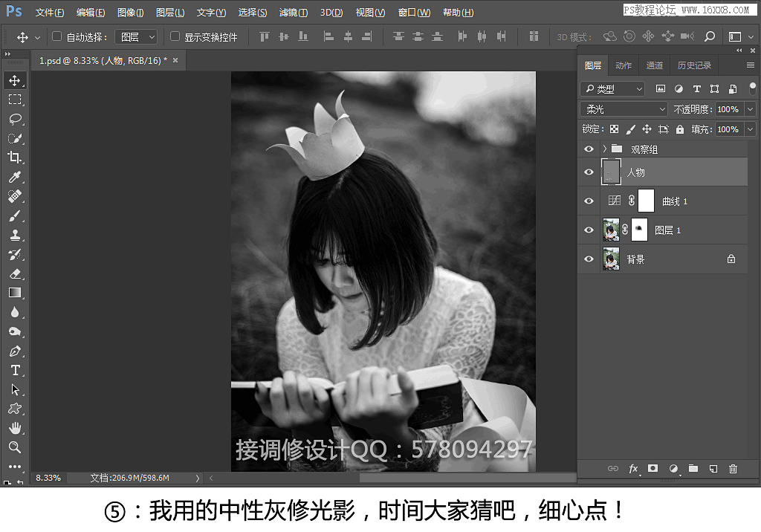Open the 柔光 blend mode dropdown
This screenshot has height=532, width=761.
coord(624,109)
